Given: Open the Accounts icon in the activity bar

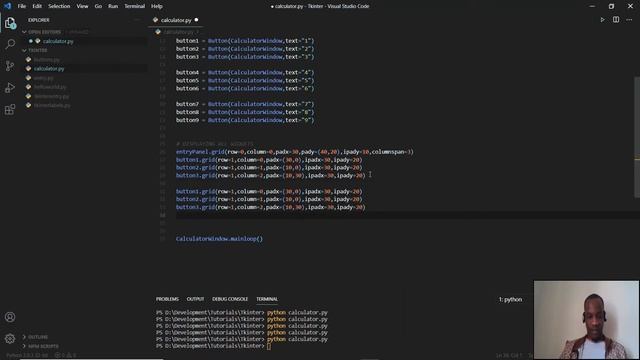Looking at the screenshot, I should [x=10, y=317].
